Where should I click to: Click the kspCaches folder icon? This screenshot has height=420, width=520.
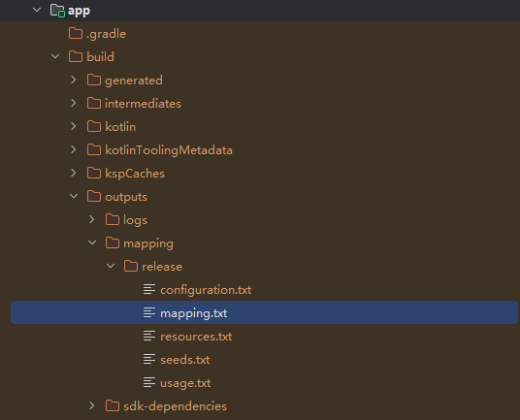coord(94,173)
